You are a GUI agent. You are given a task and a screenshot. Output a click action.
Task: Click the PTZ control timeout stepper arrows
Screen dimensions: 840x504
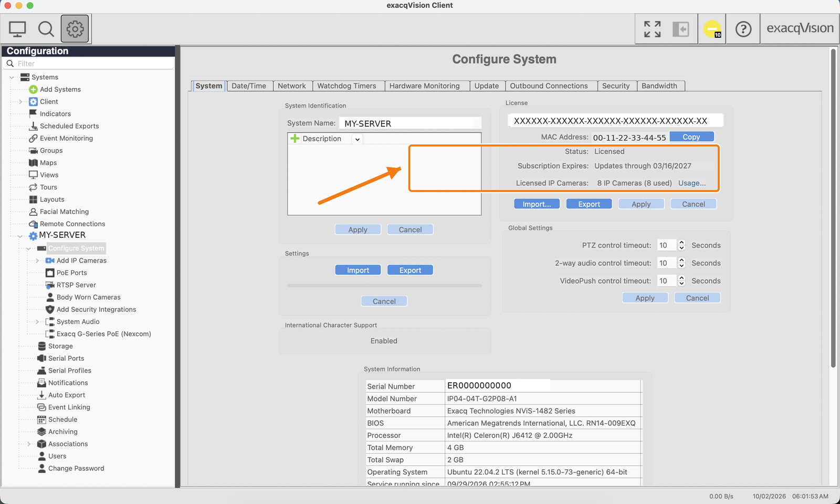coord(681,245)
